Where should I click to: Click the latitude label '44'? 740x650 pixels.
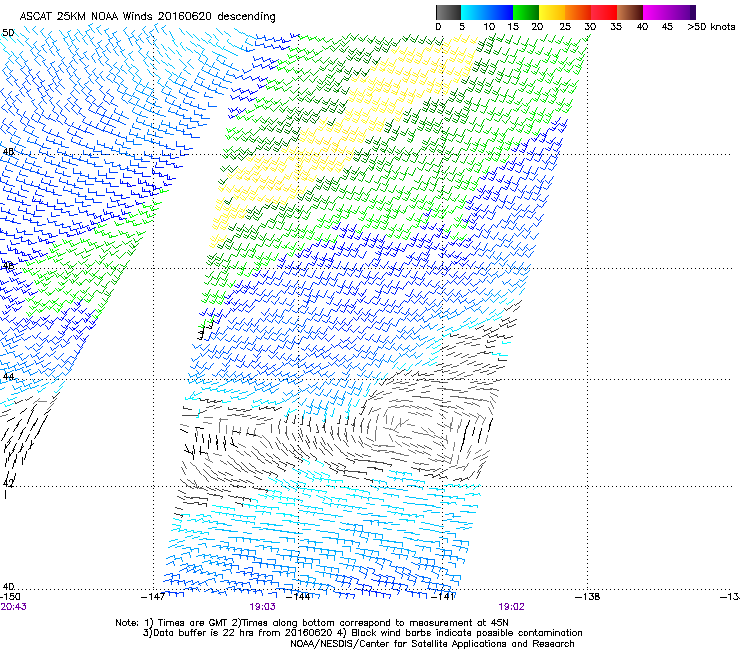8,377
